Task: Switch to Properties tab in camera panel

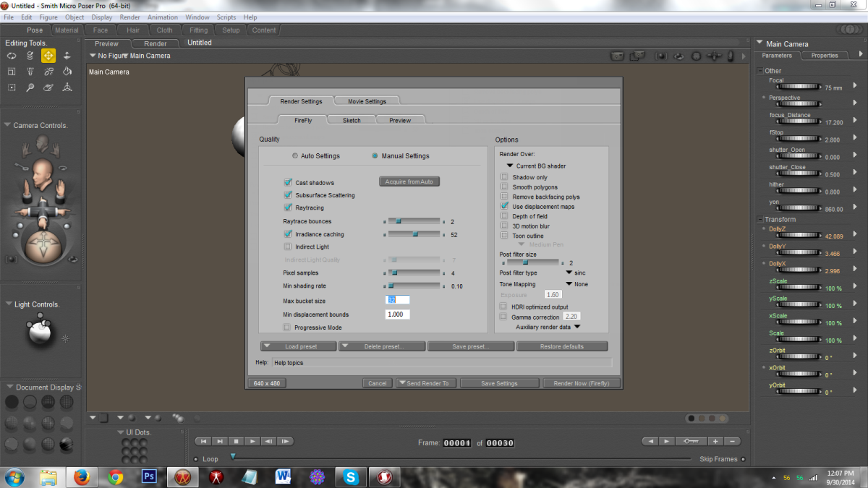Action: tap(824, 55)
